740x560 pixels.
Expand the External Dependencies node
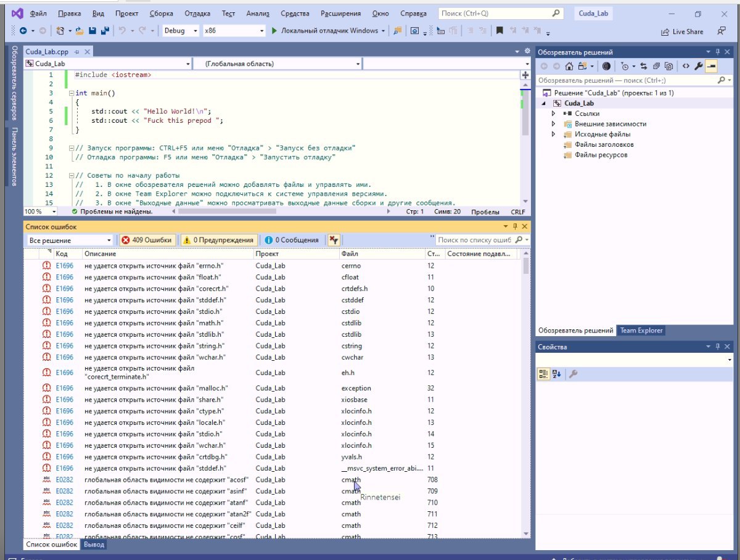pyautogui.click(x=554, y=124)
